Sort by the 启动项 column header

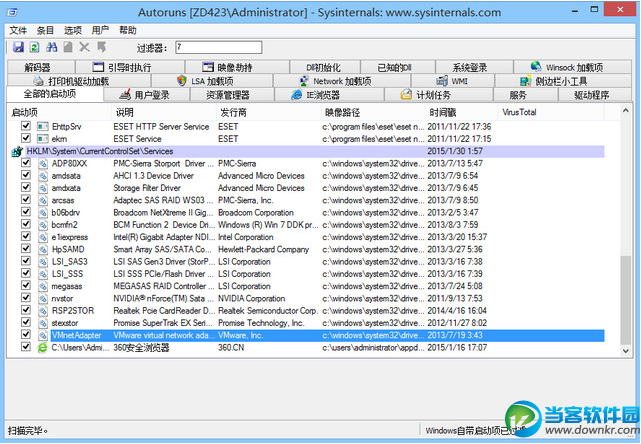click(x=59, y=112)
